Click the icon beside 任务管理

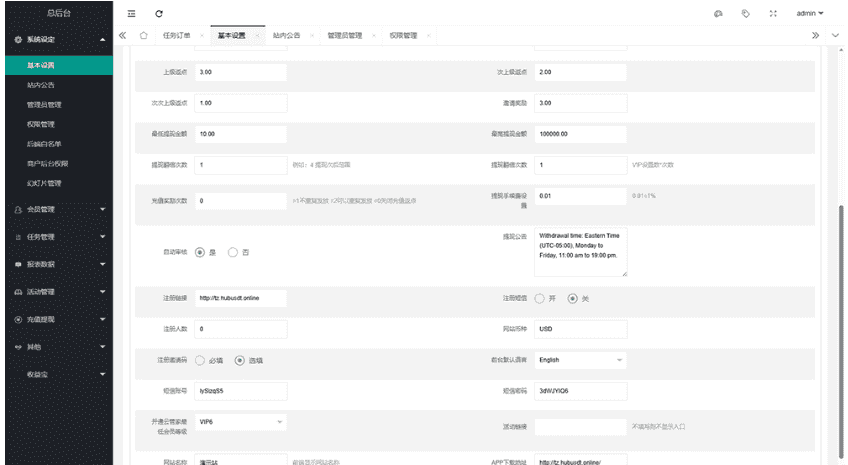18,237
